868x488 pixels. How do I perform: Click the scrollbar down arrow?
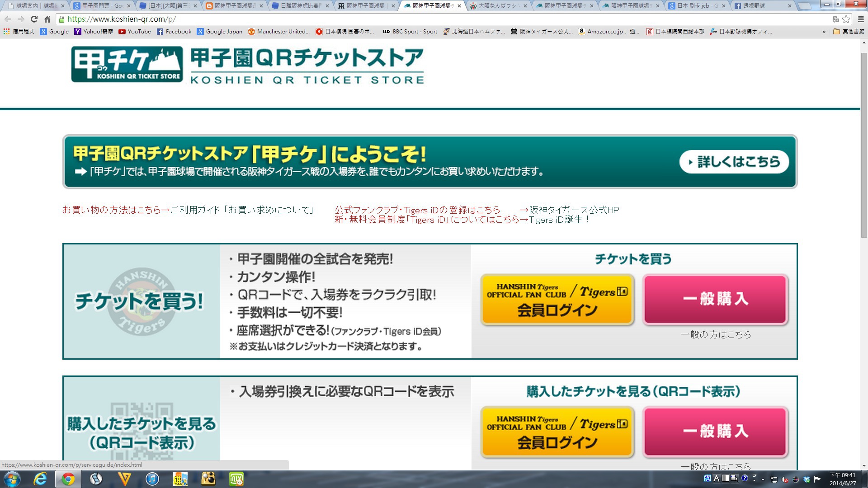pyautogui.click(x=864, y=465)
